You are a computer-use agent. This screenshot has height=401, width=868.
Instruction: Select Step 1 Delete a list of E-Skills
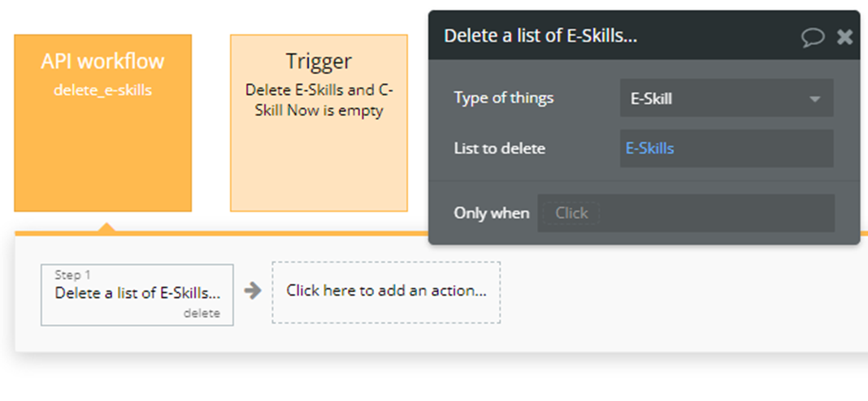[137, 294]
